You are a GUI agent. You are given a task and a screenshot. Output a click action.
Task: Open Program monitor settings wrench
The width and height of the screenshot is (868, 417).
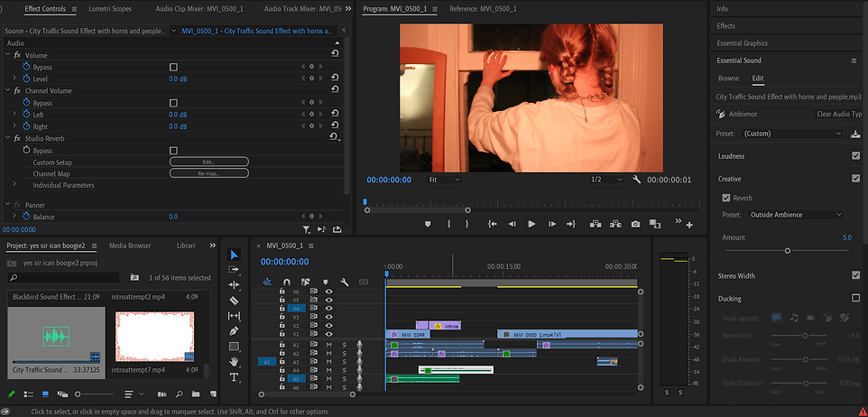click(x=637, y=180)
